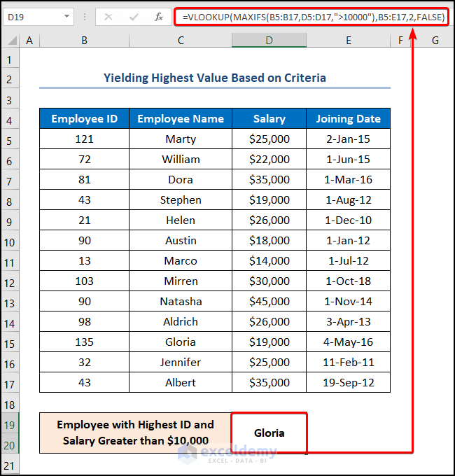Select column A header
455x476 pixels.
(x=29, y=41)
